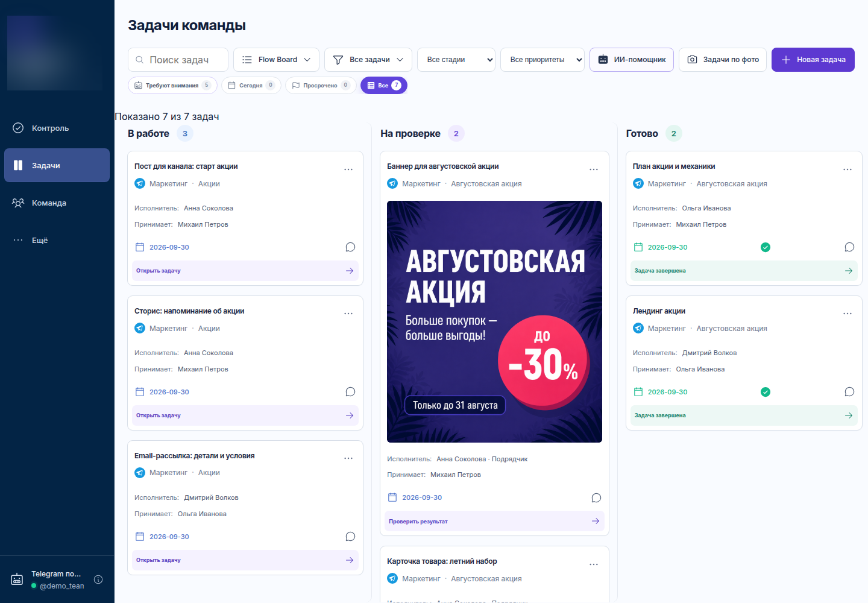Open more menu for 'Баннер для августовской акции'
This screenshot has height=603, width=868.
point(594,169)
